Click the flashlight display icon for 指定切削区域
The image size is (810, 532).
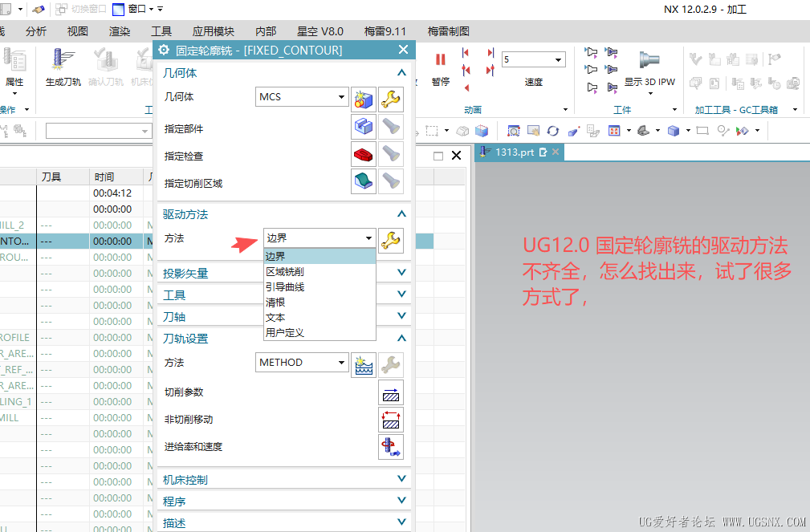[x=390, y=181]
